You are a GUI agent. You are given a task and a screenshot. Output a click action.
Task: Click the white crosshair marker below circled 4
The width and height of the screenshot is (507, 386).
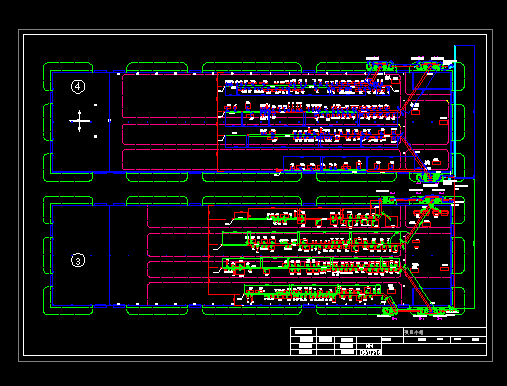[x=80, y=121]
